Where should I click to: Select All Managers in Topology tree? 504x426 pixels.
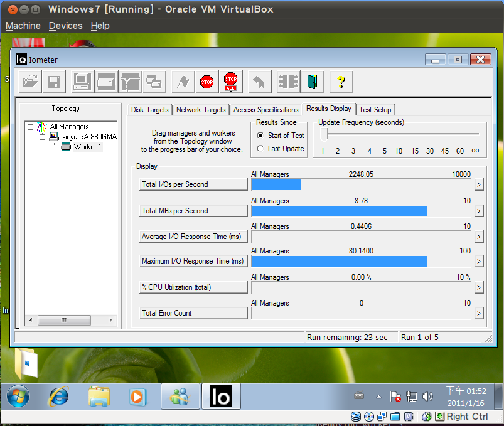coord(69,127)
